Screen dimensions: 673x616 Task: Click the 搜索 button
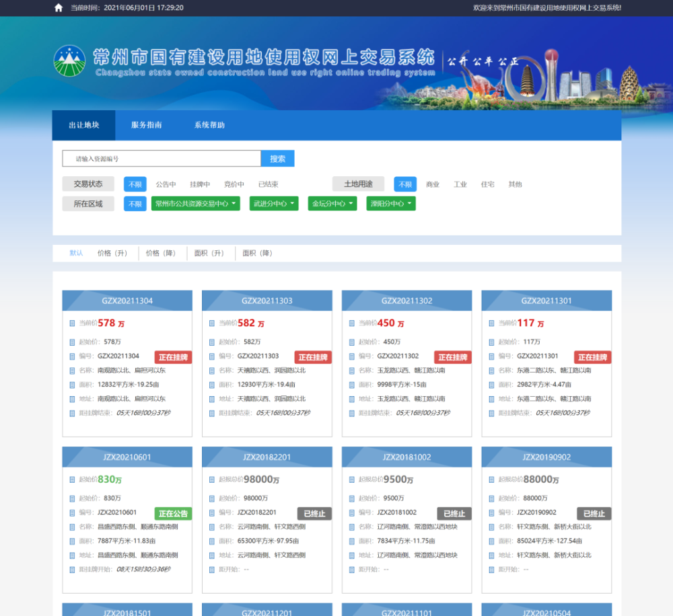point(278,159)
